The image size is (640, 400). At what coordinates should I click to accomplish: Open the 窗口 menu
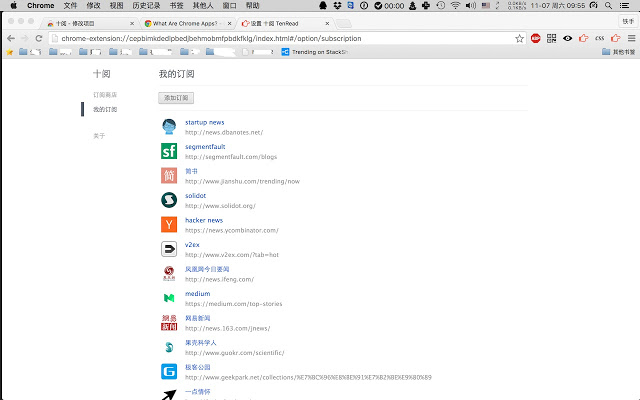[x=229, y=5]
